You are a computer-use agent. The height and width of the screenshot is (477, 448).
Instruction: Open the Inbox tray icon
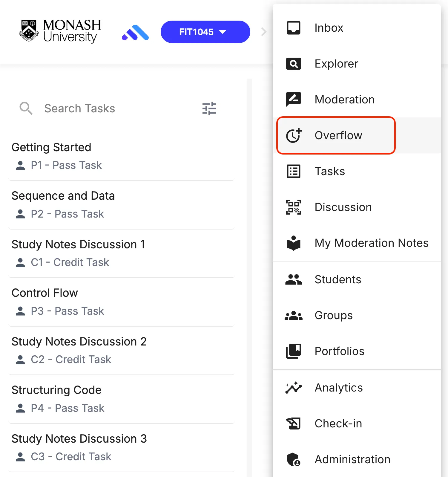pyautogui.click(x=293, y=28)
